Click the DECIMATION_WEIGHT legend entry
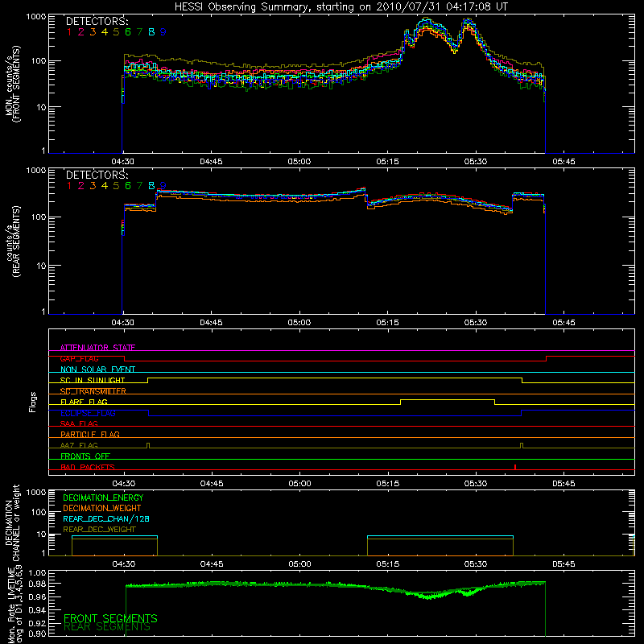 [102, 508]
